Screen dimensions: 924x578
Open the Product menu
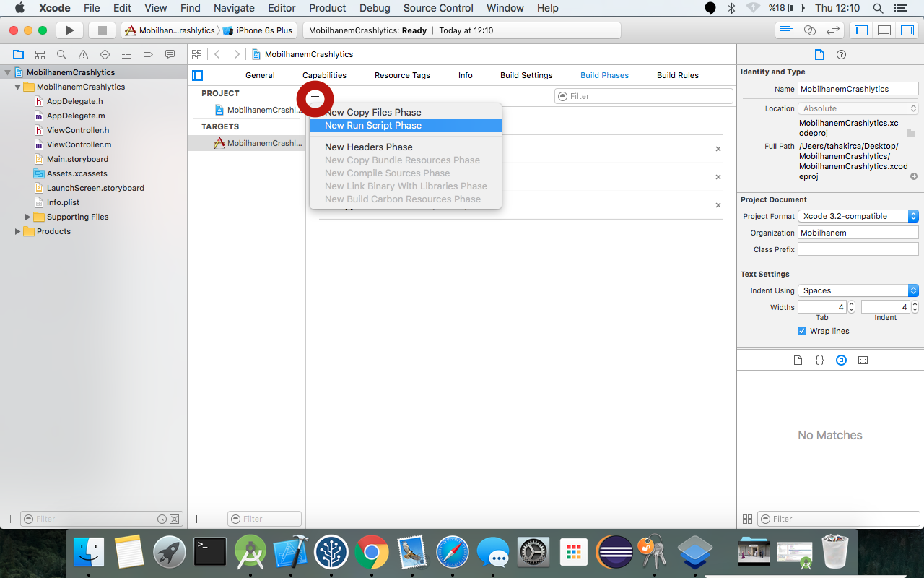click(x=328, y=8)
